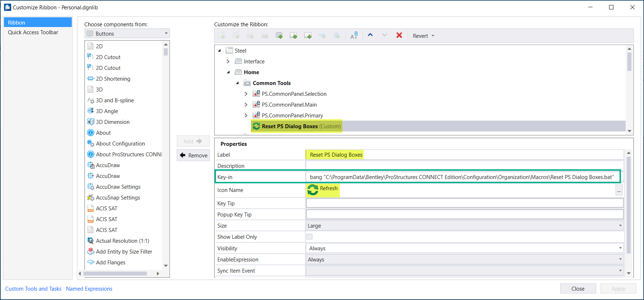The image size is (644, 300).
Task: Open the Visibility dropdown
Action: pos(465,248)
